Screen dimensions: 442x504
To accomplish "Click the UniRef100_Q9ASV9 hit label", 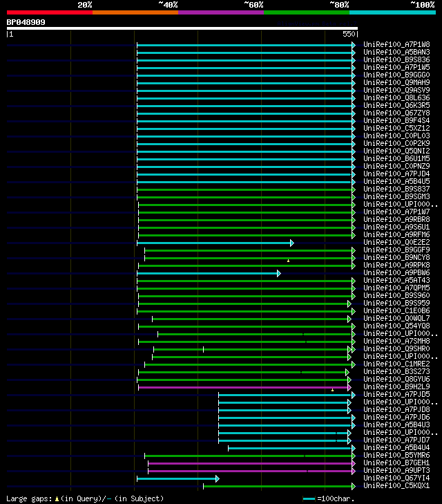I will click(x=396, y=90).
